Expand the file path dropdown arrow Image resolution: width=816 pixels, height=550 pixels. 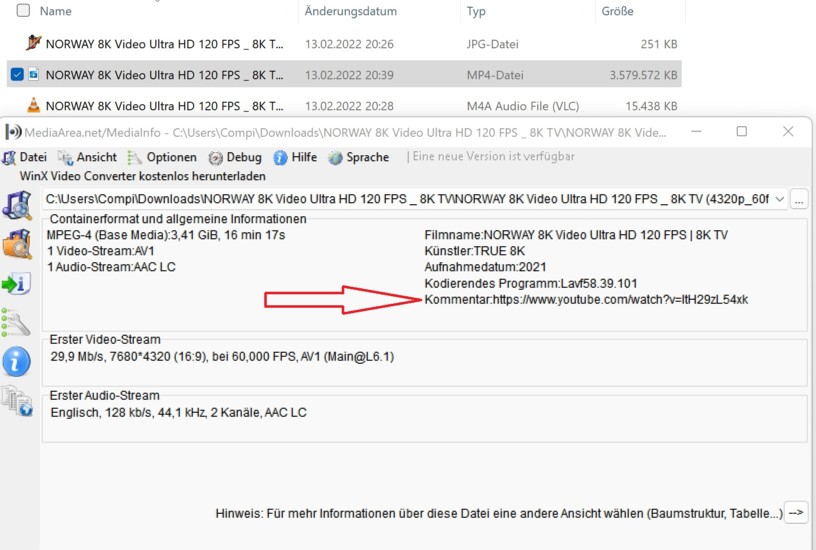pos(779,199)
